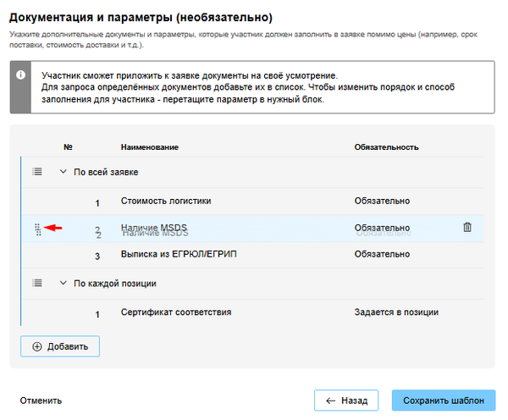This screenshot has height=420, width=508.
Task: Delete 'Наличие MSDS' using the trash icon
Action: click(467, 227)
